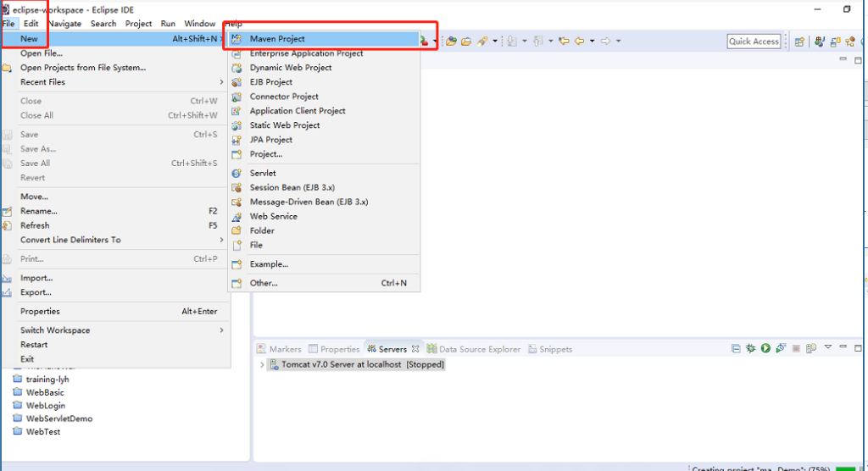This screenshot has height=471, width=868.
Task: Expand Convert Line Delimiters To submenu
Action: [x=221, y=240]
